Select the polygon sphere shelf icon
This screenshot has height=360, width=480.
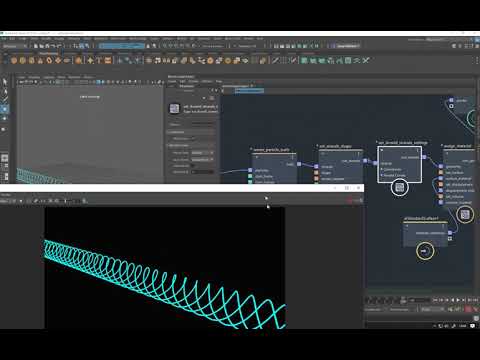pyautogui.click(x=14, y=60)
